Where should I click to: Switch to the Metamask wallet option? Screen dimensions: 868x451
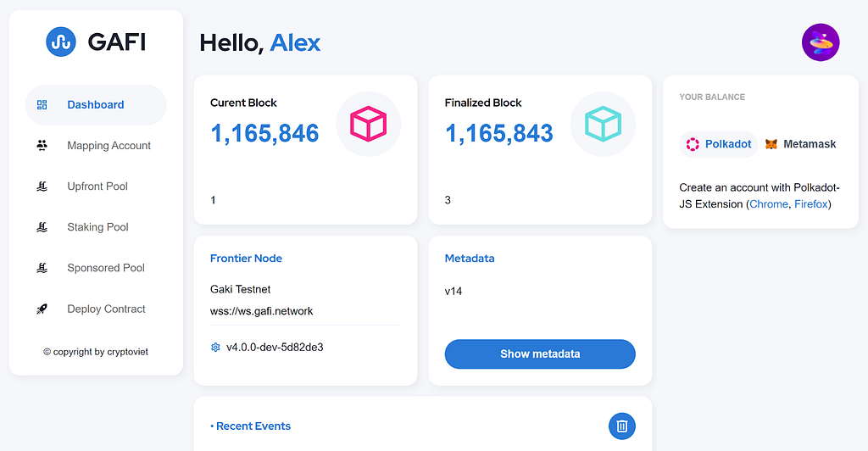coord(801,144)
